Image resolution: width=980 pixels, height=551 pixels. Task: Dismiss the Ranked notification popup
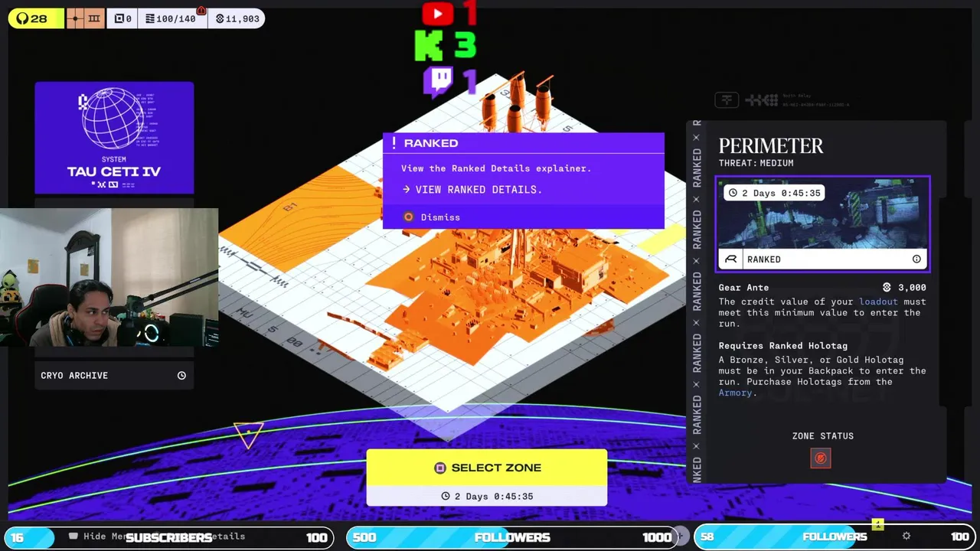433,217
